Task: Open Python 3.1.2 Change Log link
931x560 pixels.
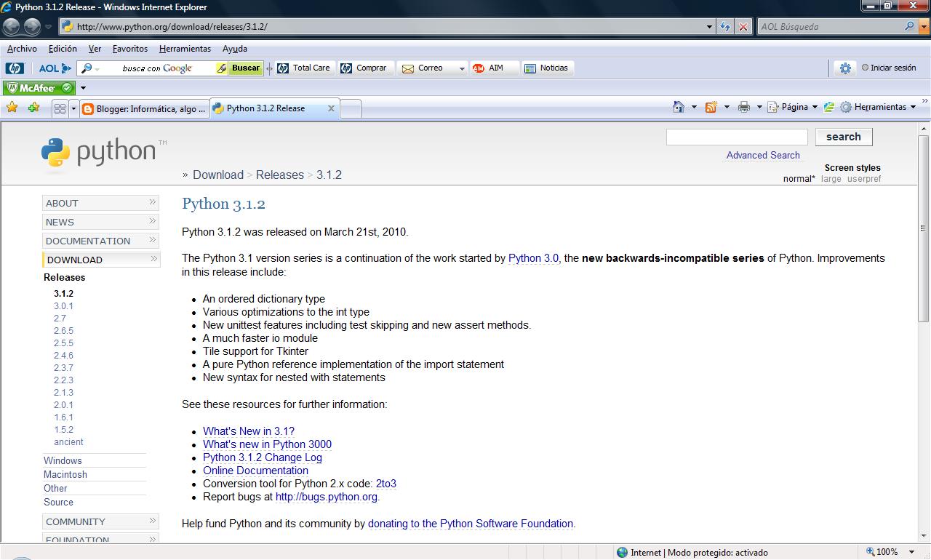Action: (x=263, y=457)
